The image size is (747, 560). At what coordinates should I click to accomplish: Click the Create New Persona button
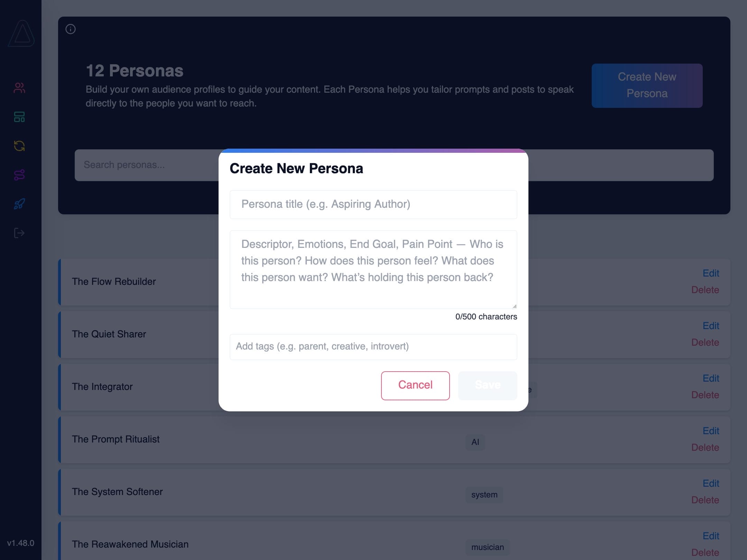(647, 85)
